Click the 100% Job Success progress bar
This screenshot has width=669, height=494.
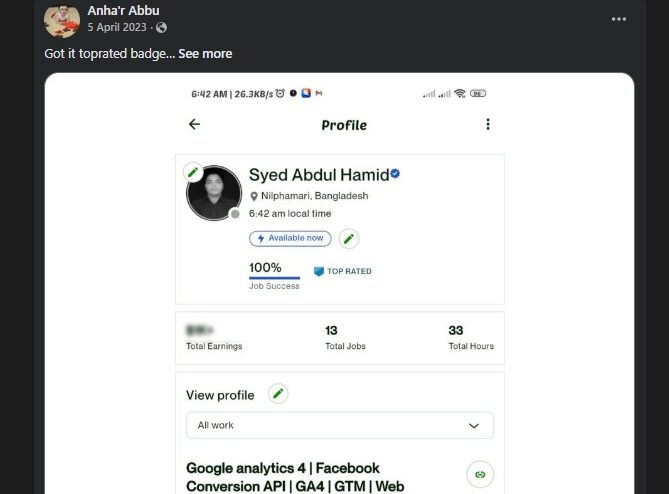tap(274, 278)
